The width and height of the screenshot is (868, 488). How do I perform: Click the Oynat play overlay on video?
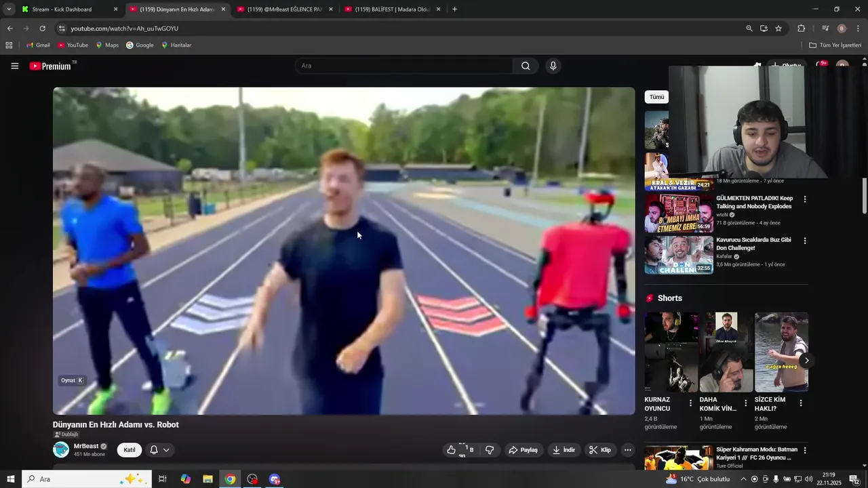tap(71, 380)
